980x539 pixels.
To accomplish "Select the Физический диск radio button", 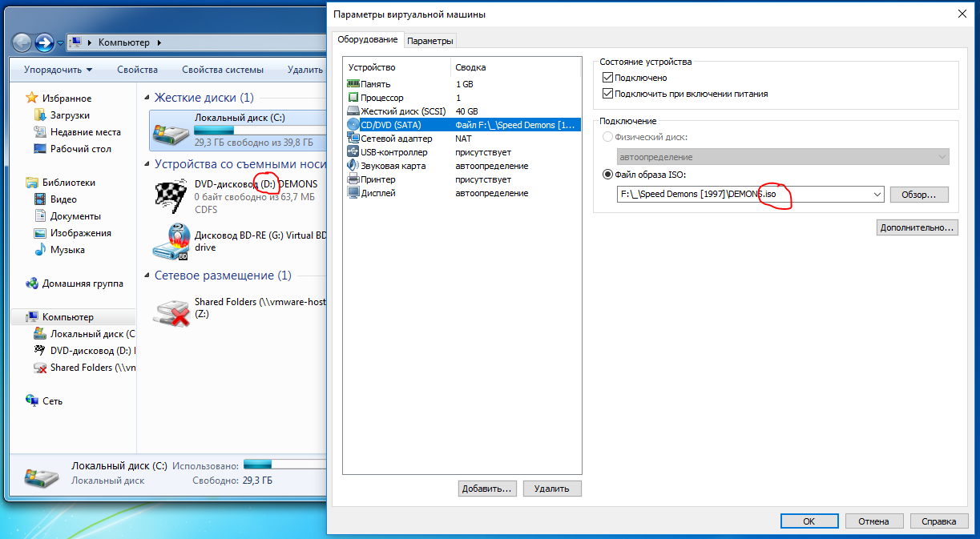I will click(x=607, y=138).
